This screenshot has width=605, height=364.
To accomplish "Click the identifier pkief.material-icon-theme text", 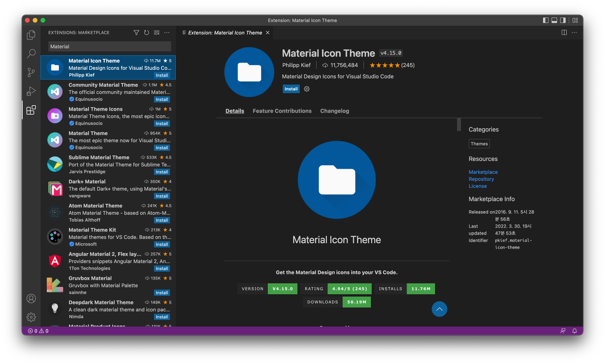I will [513, 244].
